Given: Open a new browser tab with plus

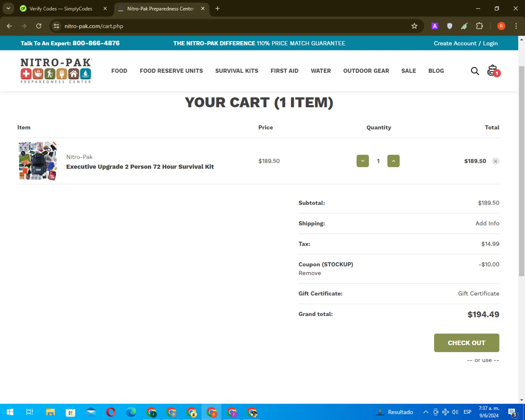Looking at the screenshot, I should (x=217, y=8).
